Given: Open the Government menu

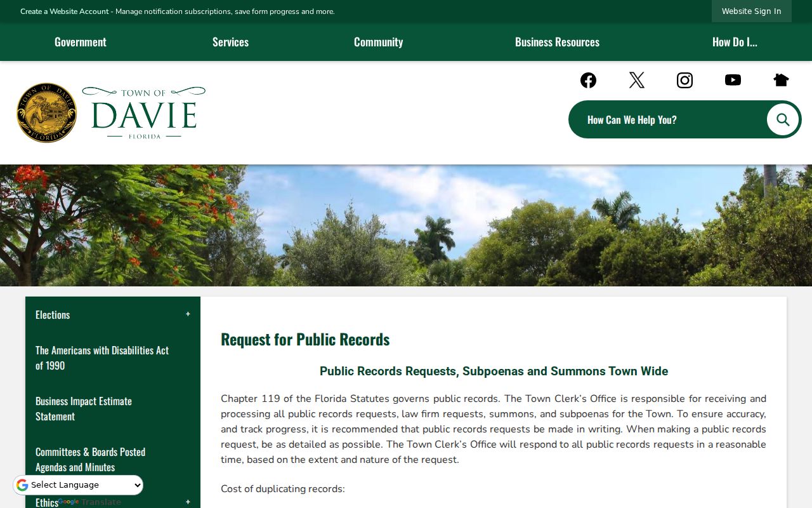Looking at the screenshot, I should pos(81,42).
